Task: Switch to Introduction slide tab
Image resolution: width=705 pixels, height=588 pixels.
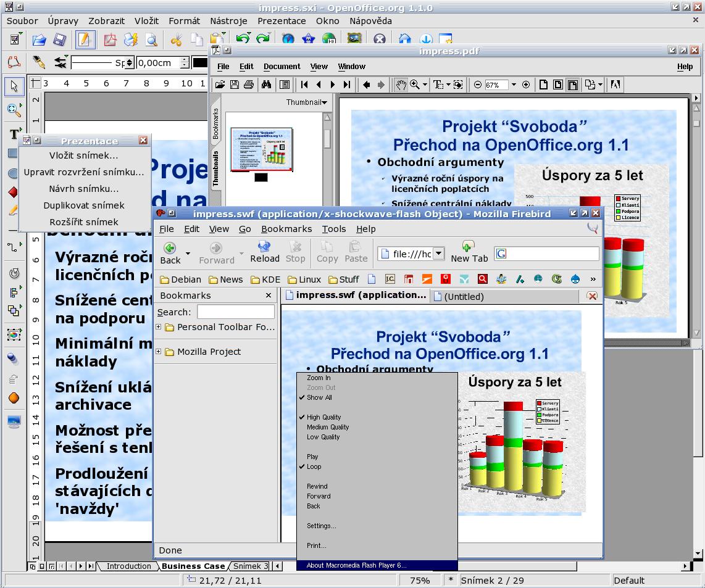Action: pyautogui.click(x=128, y=566)
